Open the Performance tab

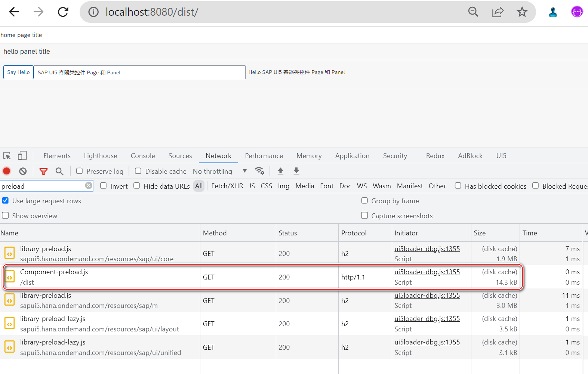[x=264, y=156]
